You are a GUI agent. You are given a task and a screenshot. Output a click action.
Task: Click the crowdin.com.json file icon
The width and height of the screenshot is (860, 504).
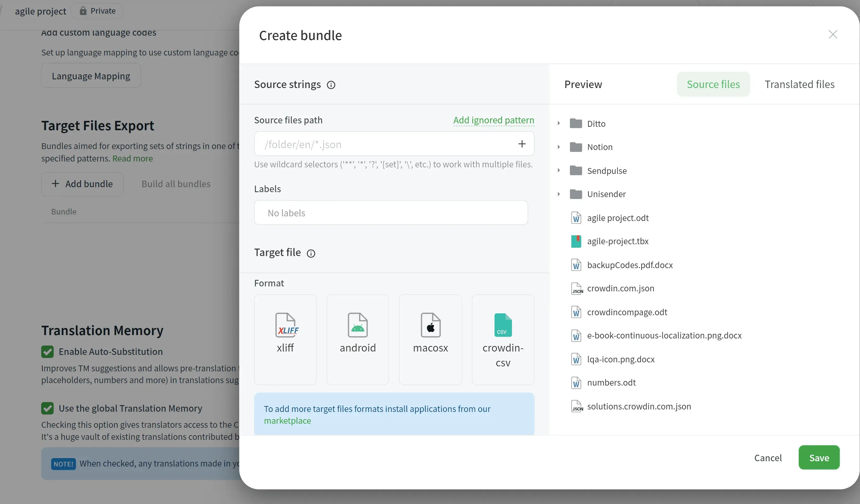coord(575,289)
